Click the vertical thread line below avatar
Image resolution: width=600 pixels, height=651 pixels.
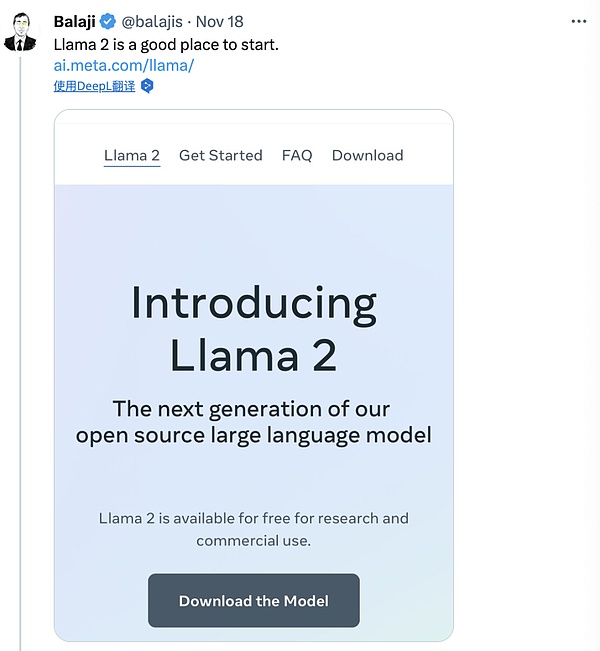pyautogui.click(x=20, y=350)
